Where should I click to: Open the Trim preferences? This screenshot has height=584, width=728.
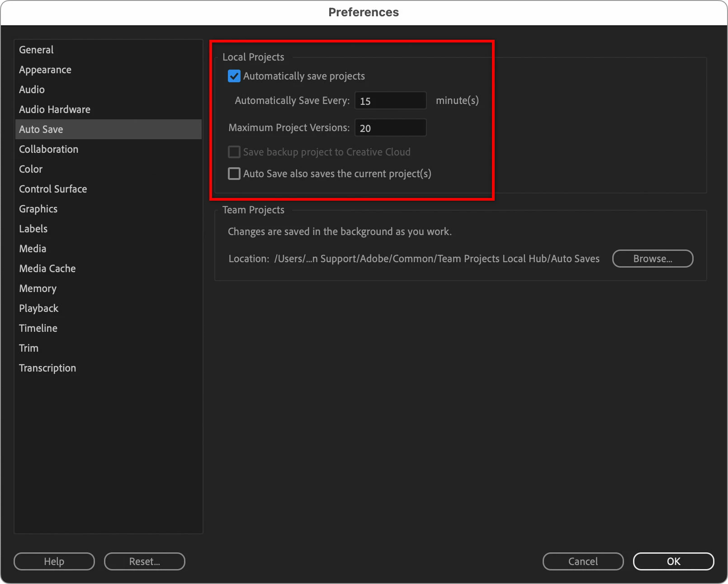coord(109,348)
